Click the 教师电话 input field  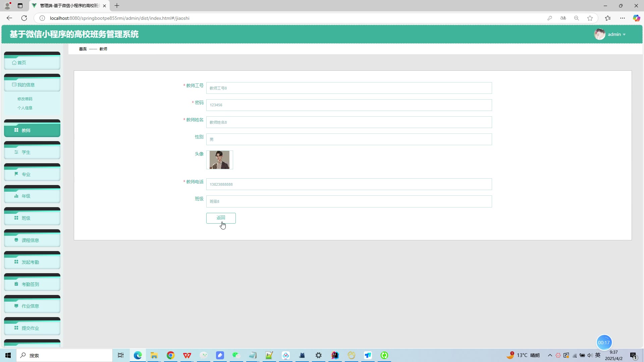coord(349,184)
